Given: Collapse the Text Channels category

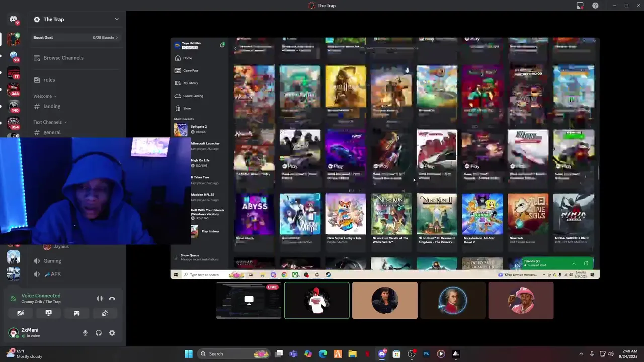Looking at the screenshot, I should pos(50,122).
